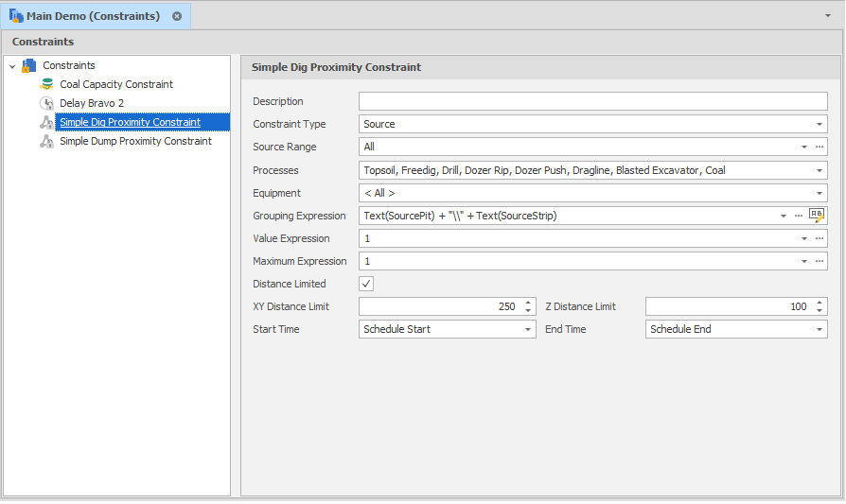846x504 pixels.
Task: Close the Main Demo (Constraints) tab
Action: coord(177,16)
